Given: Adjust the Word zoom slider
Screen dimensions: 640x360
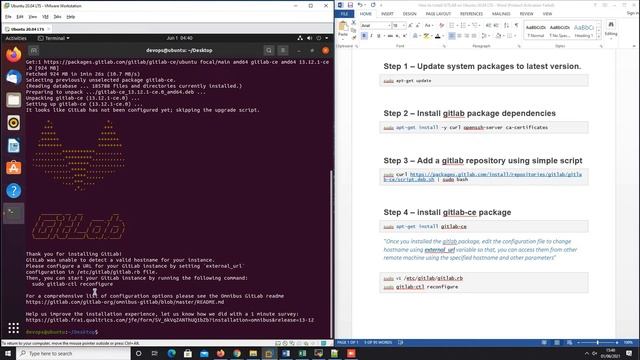Looking at the screenshot, I should [x=598, y=342].
